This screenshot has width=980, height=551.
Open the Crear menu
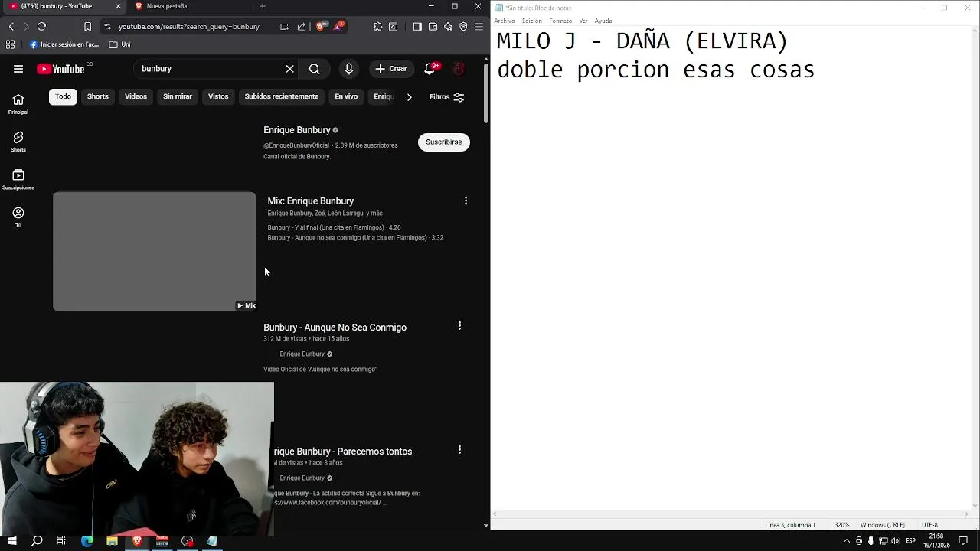click(391, 69)
